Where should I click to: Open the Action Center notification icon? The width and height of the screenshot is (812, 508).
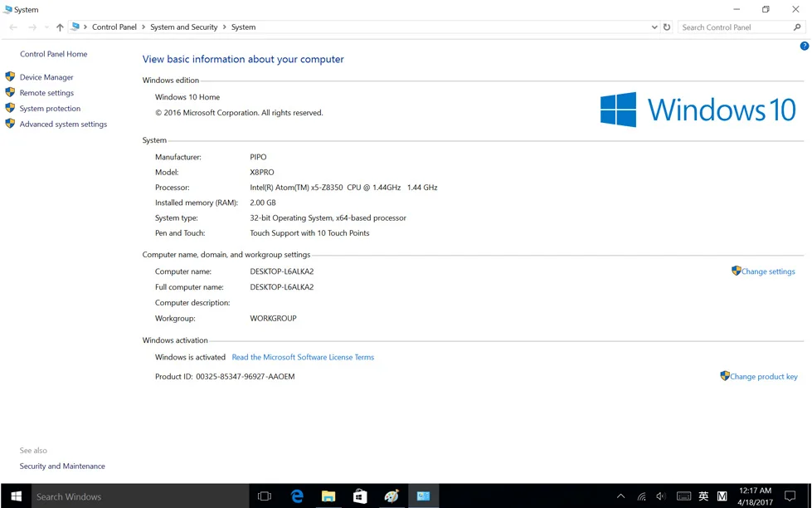pos(790,496)
